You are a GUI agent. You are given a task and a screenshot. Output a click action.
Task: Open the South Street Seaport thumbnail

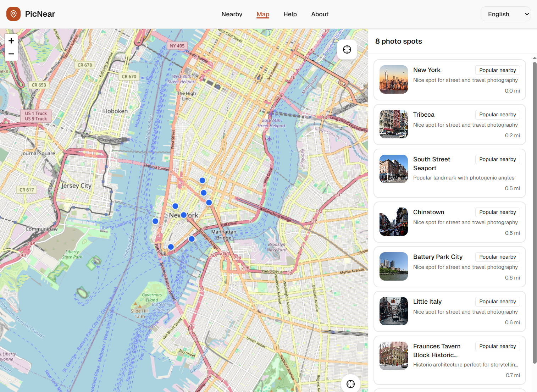click(x=394, y=169)
